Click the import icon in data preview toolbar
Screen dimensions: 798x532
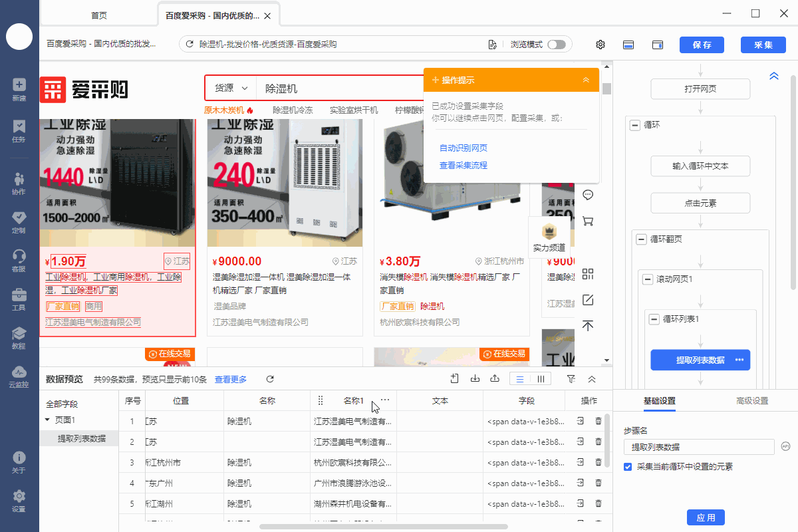(x=475, y=379)
